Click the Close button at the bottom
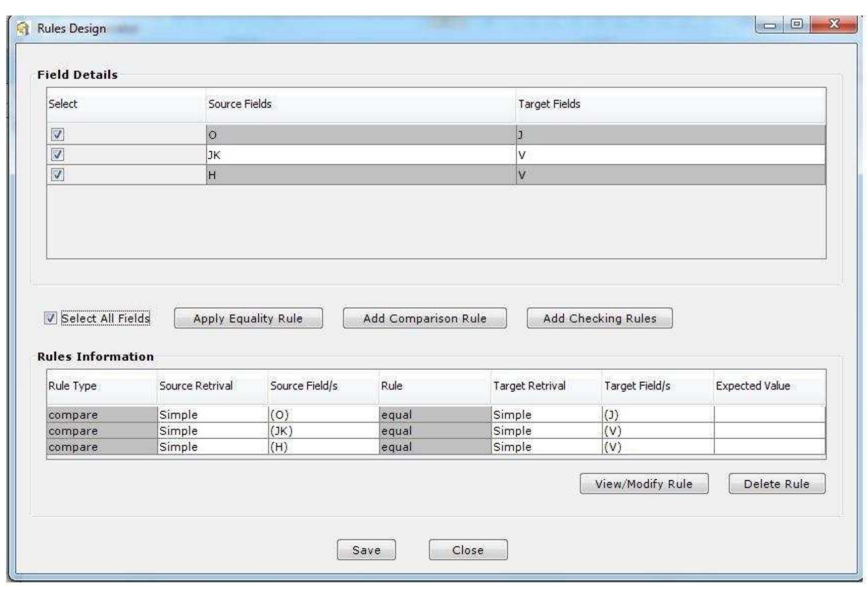868x590 pixels. (468, 550)
